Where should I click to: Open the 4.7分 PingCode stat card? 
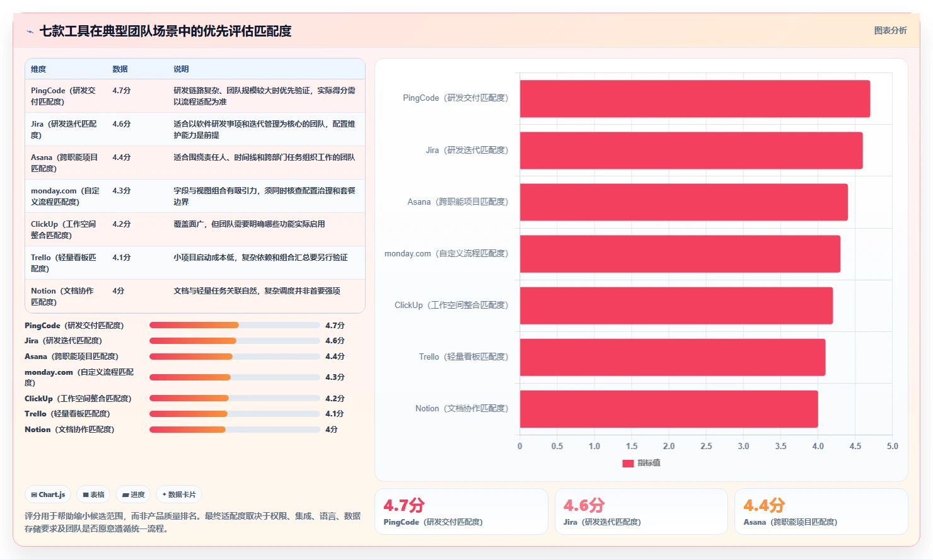[x=461, y=511]
